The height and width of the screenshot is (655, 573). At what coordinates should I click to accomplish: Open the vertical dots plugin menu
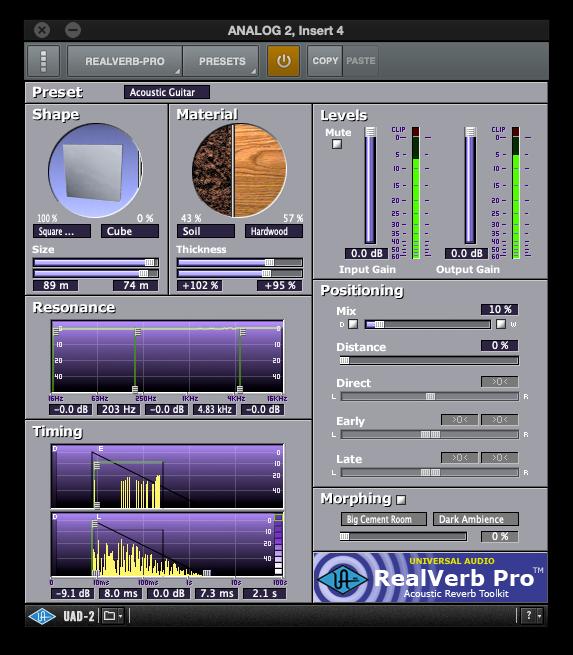(x=43, y=61)
